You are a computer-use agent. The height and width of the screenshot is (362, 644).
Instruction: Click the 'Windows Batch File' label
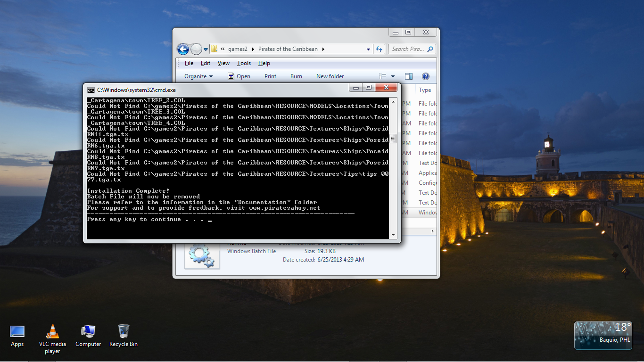(251, 251)
